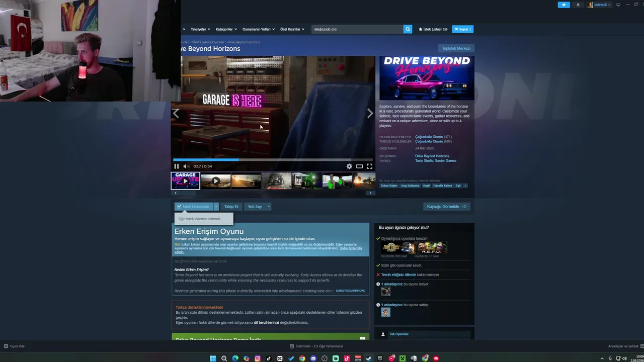Image resolution: width=644 pixels, height=362 pixels.
Task: Open Windows Start menu
Action: [213, 358]
